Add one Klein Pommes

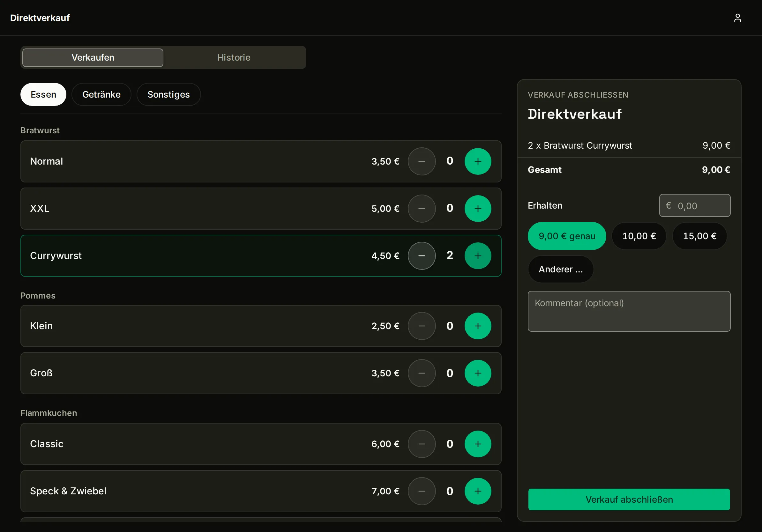[x=478, y=326]
